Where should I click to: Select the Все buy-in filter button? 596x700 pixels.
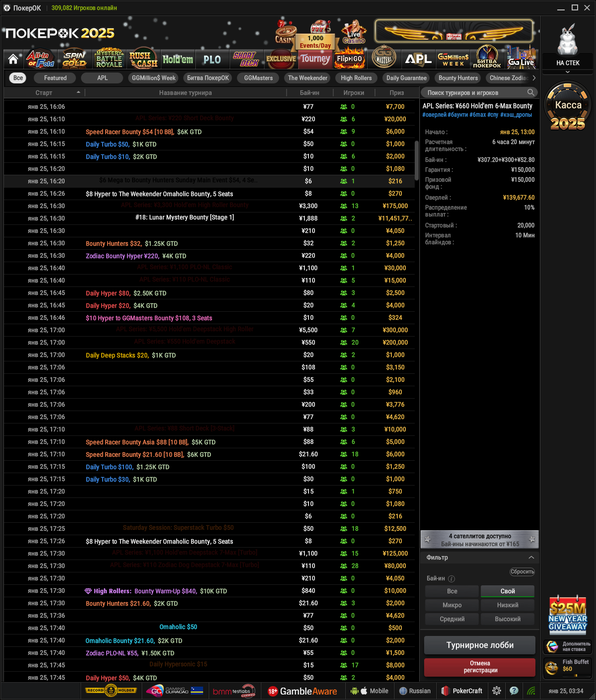pyautogui.click(x=451, y=591)
